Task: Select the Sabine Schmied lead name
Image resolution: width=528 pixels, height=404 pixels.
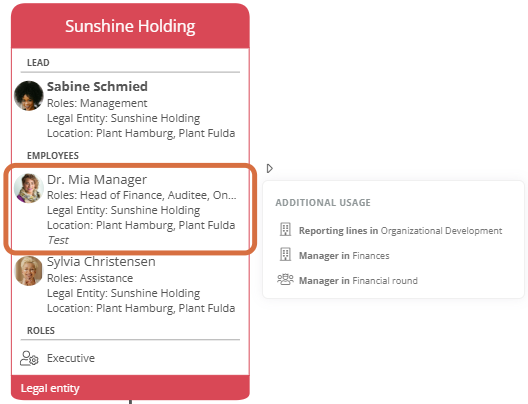Action: (97, 87)
